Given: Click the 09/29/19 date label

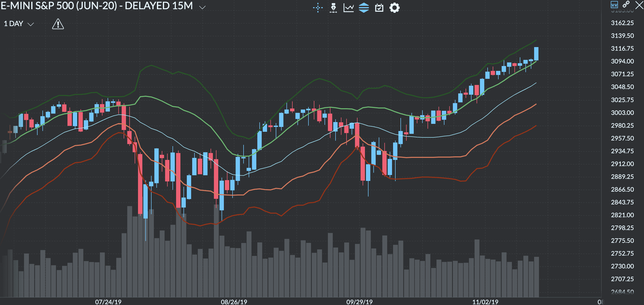Looking at the screenshot, I should 359,302.
